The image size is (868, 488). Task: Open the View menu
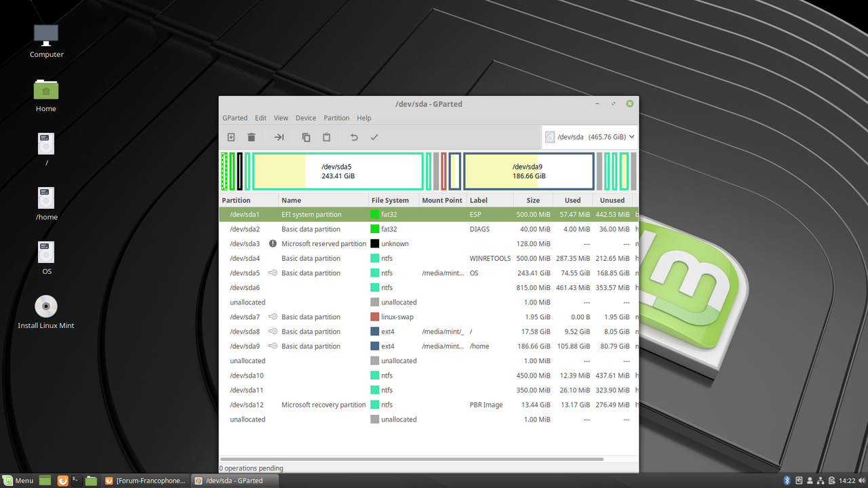click(281, 117)
